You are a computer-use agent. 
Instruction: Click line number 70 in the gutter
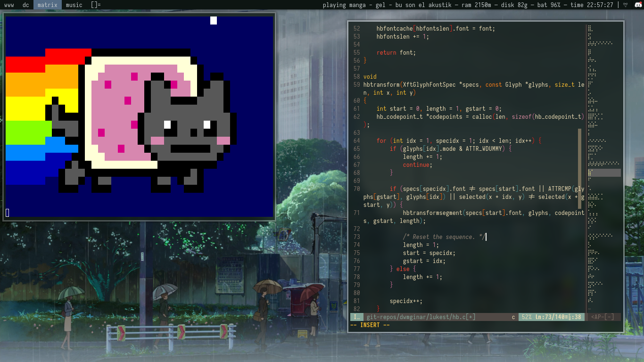coord(356,189)
